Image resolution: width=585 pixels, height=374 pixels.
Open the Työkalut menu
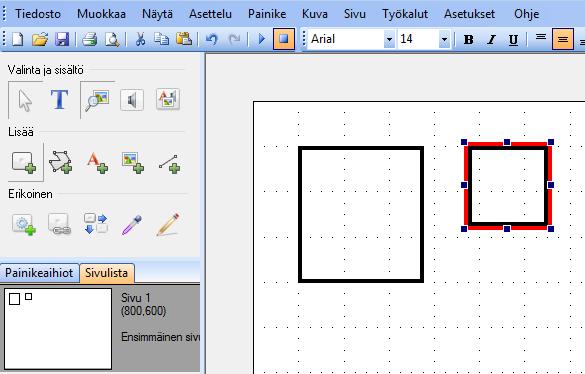click(405, 14)
